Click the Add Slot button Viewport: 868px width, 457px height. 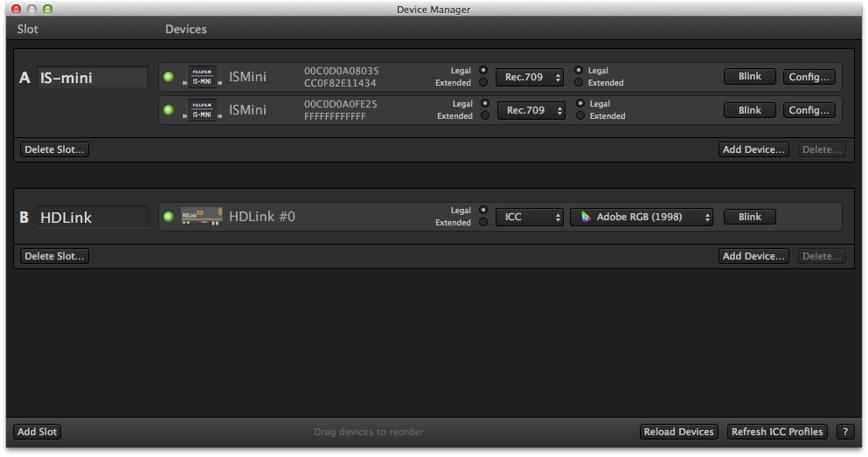[x=37, y=432]
